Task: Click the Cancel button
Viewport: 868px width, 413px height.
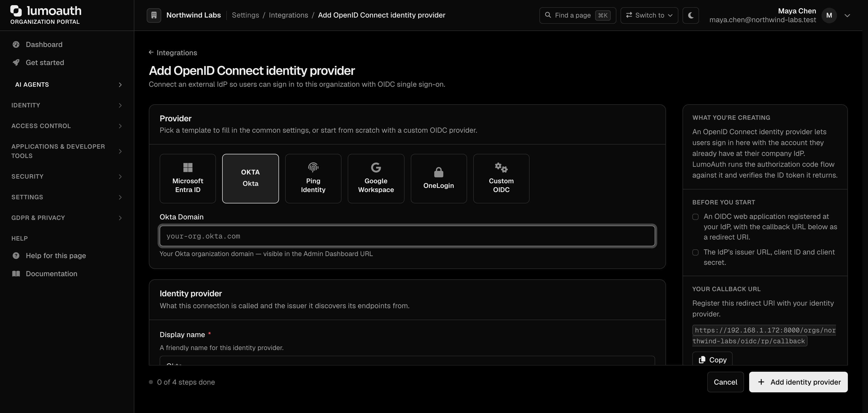Action: click(725, 382)
